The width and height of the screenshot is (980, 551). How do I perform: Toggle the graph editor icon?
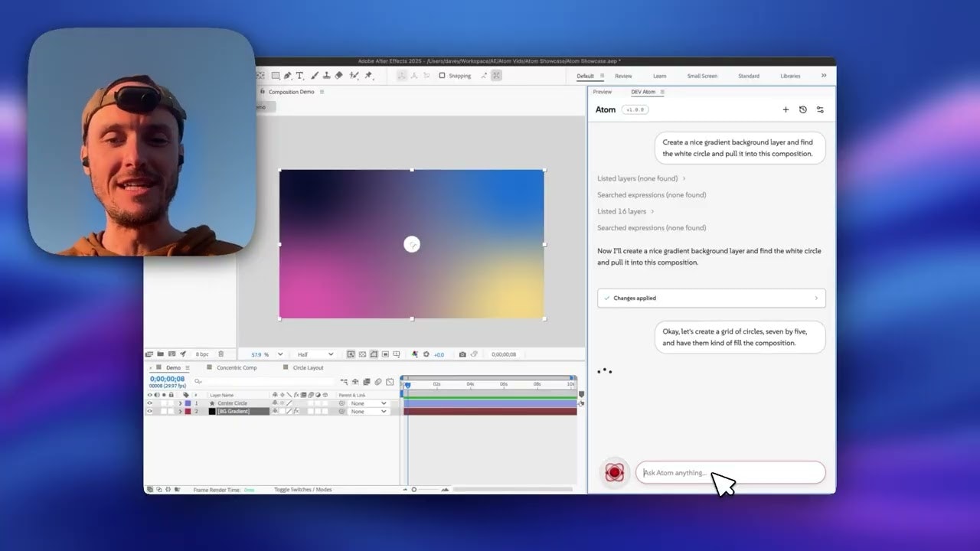(x=390, y=381)
